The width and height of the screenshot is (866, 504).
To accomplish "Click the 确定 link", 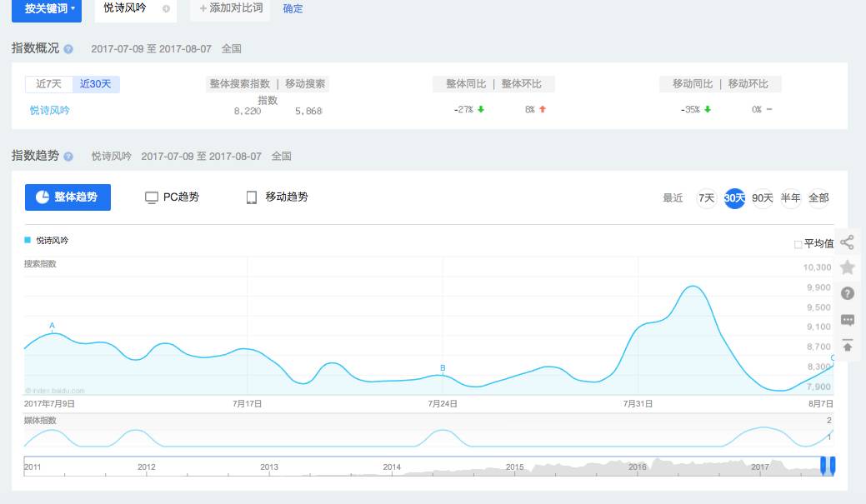I will pos(293,9).
